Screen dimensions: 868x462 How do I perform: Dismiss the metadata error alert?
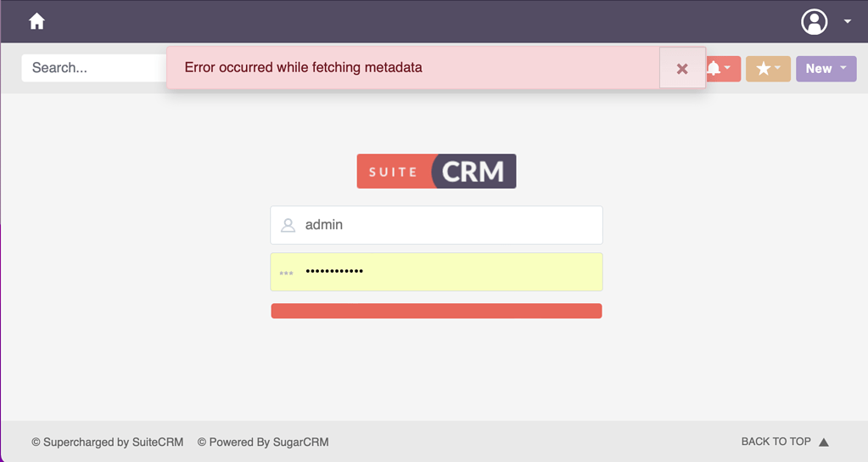(x=682, y=68)
